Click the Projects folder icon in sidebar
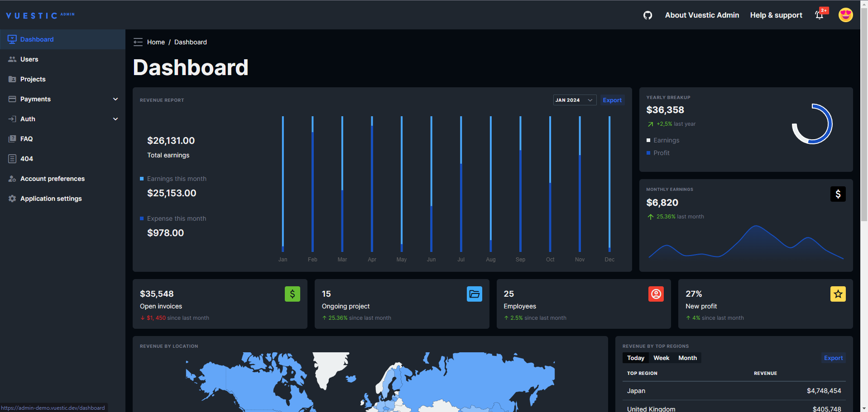 11,79
